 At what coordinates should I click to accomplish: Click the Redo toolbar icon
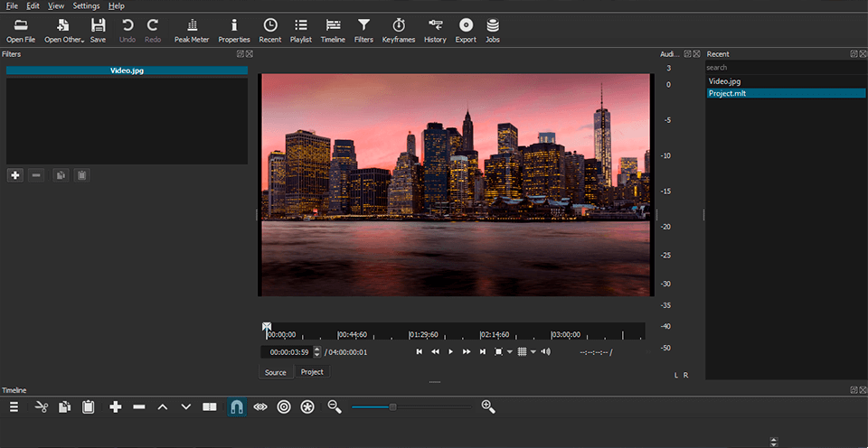coord(153,31)
